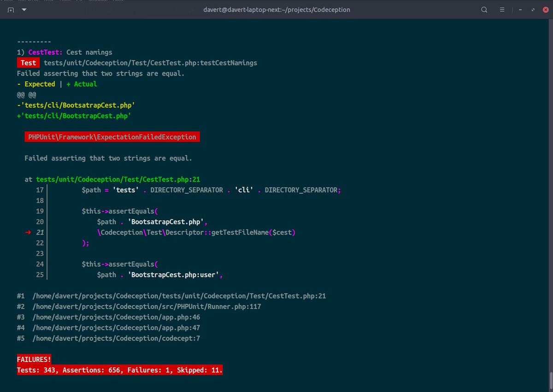Click stack trace #4 app.php:47

pyautogui.click(x=108, y=328)
